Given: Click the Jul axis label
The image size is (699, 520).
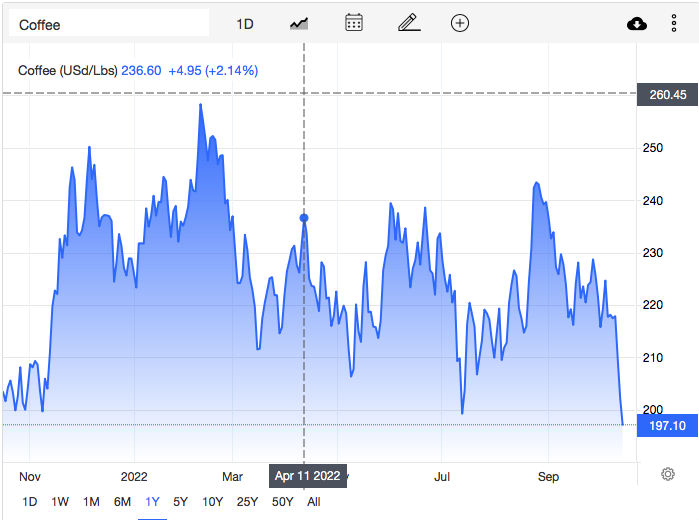Looking at the screenshot, I should pyautogui.click(x=442, y=477).
